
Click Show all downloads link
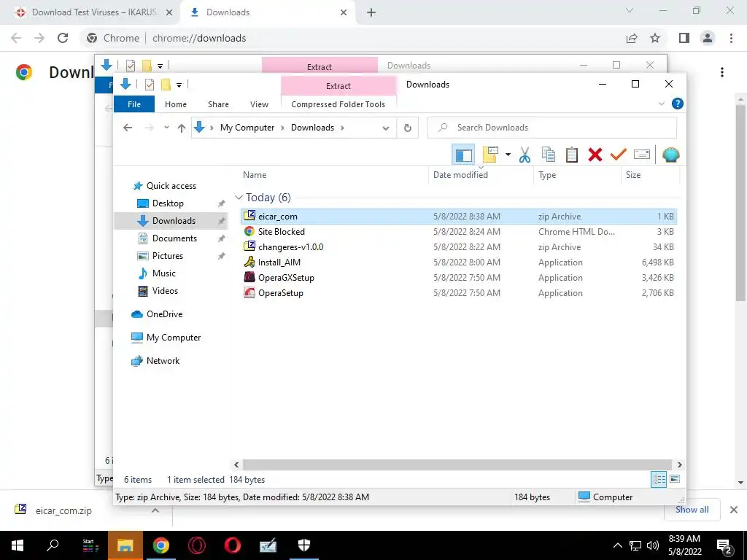click(x=692, y=510)
